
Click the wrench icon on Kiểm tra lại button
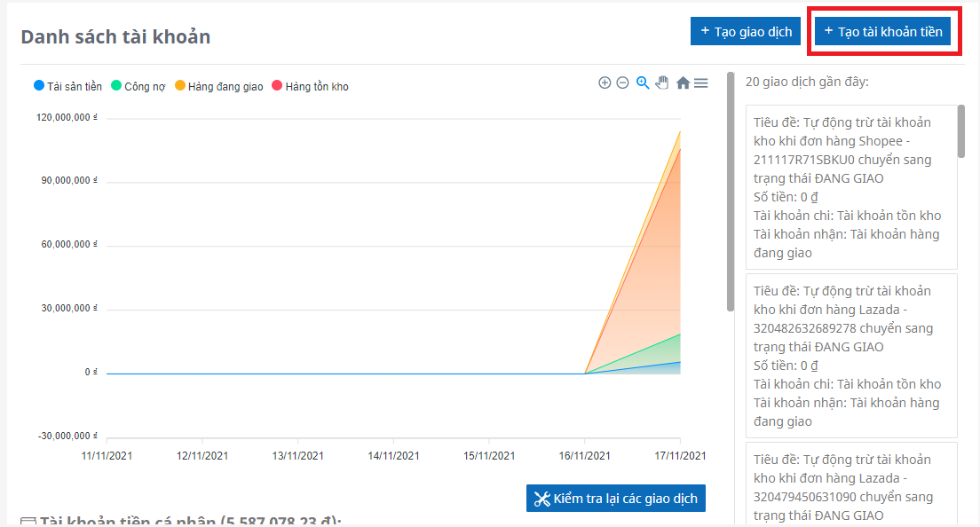tap(541, 499)
